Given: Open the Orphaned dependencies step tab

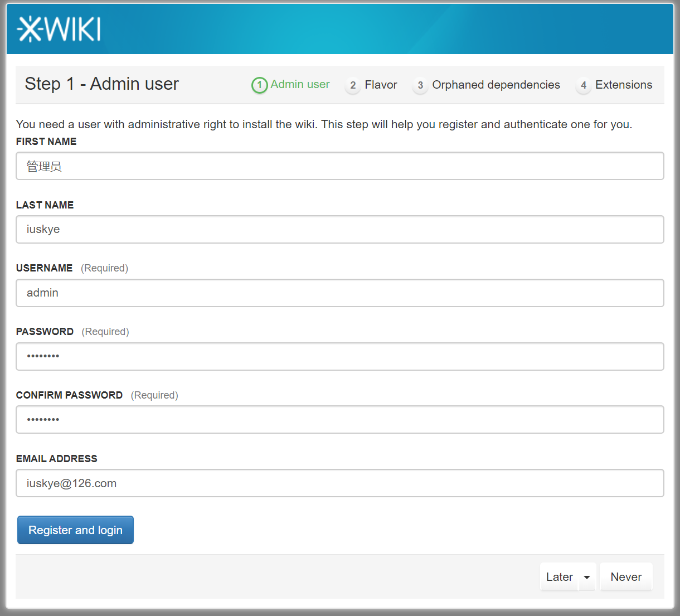Looking at the screenshot, I should pyautogui.click(x=496, y=85).
